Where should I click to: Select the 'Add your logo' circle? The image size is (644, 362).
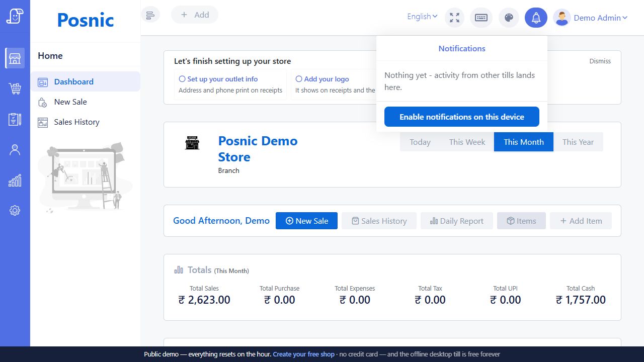pos(299,79)
